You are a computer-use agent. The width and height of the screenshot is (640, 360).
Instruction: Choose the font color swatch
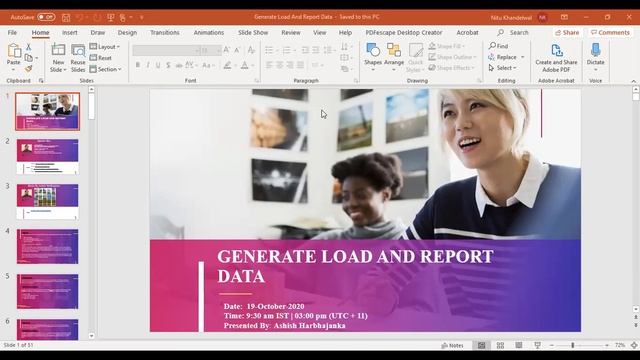click(x=244, y=65)
